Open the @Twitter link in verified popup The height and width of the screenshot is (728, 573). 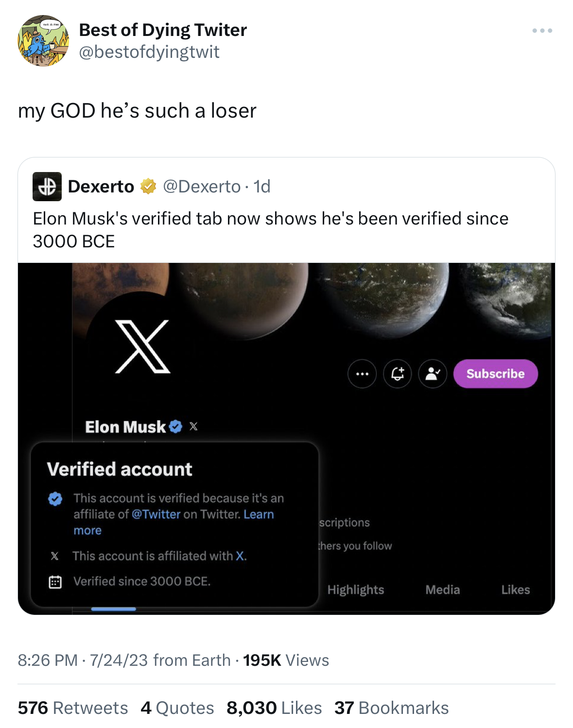pos(156,514)
